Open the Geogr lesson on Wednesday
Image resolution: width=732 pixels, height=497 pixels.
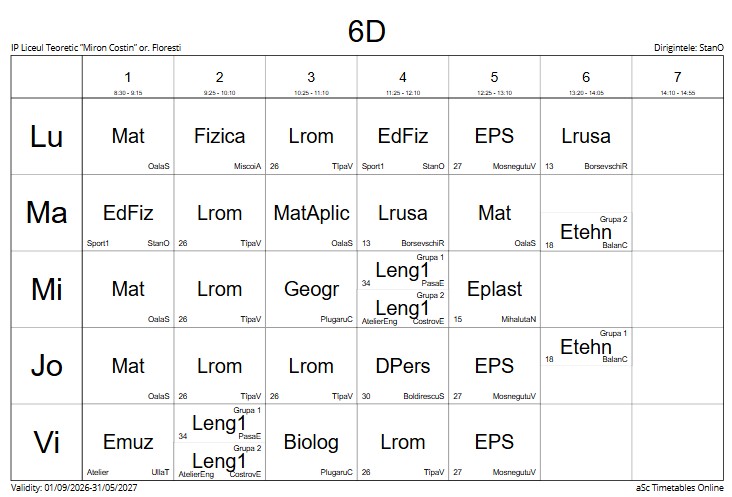tap(311, 289)
